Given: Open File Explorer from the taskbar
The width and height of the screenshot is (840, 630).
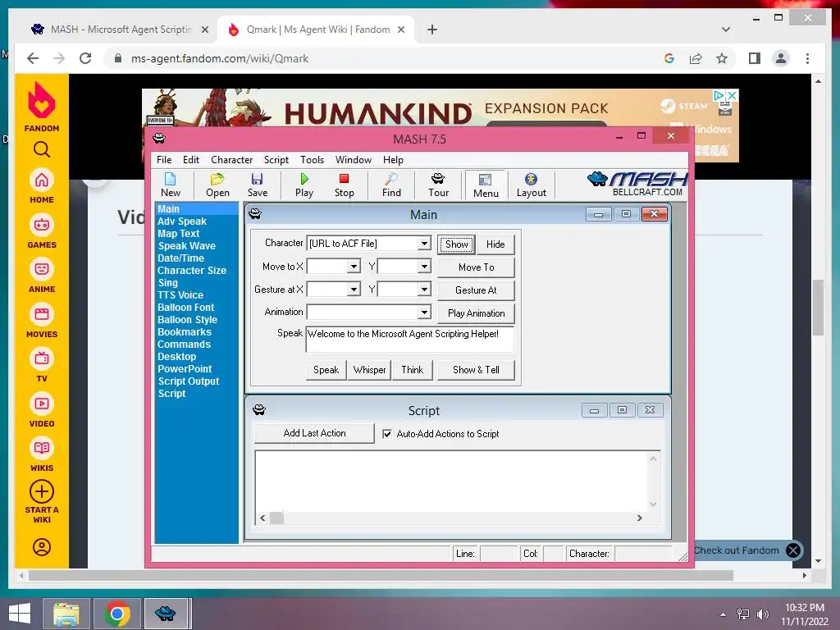Looking at the screenshot, I should click(66, 614).
